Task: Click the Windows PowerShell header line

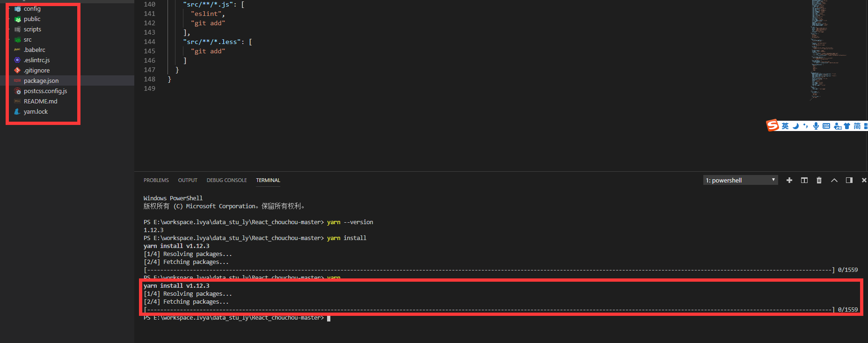Action: tap(173, 198)
